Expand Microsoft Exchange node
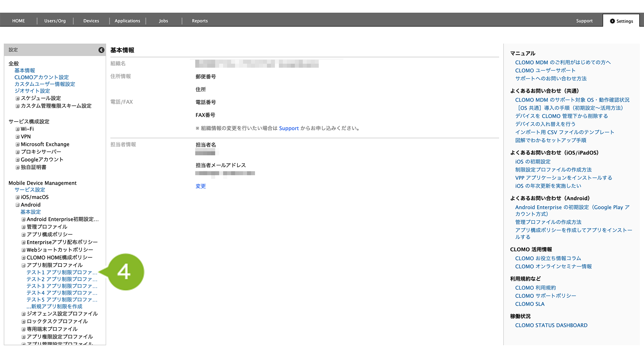 click(17, 144)
